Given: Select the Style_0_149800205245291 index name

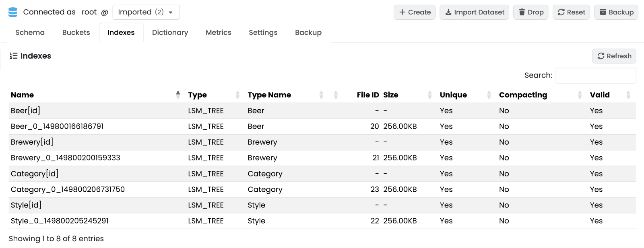Looking at the screenshot, I should (60, 221).
